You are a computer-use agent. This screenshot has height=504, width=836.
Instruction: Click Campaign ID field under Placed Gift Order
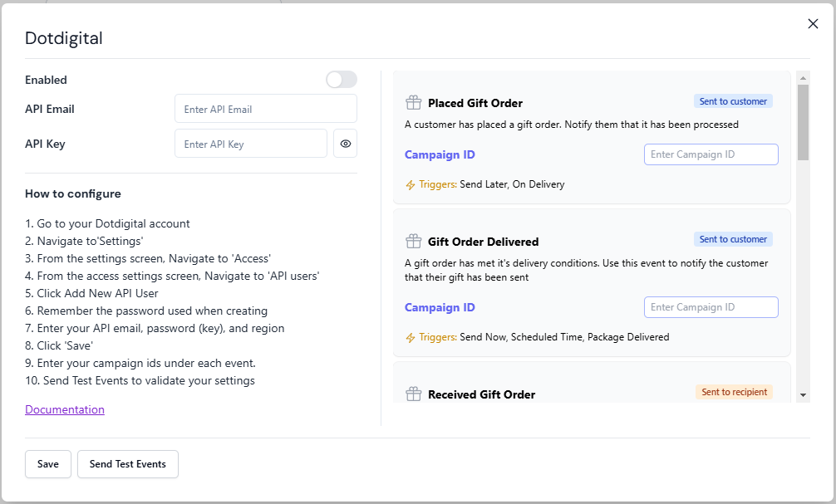click(x=711, y=154)
